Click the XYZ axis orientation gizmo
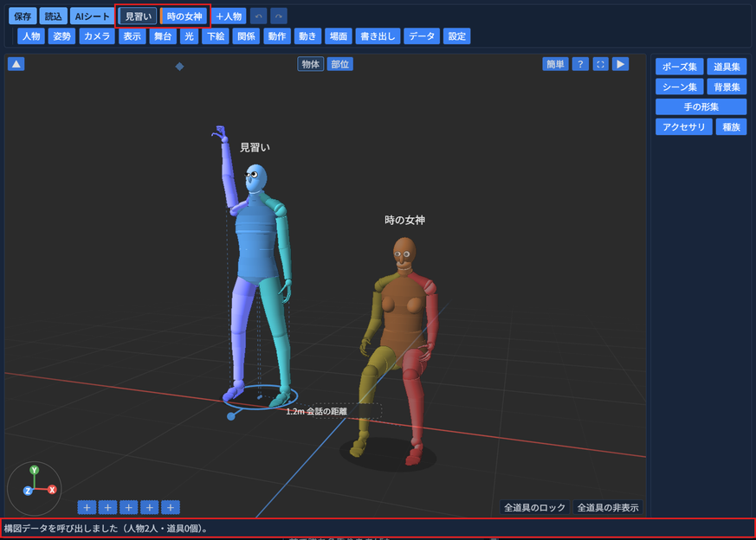This screenshot has width=756, height=540. tap(35, 488)
